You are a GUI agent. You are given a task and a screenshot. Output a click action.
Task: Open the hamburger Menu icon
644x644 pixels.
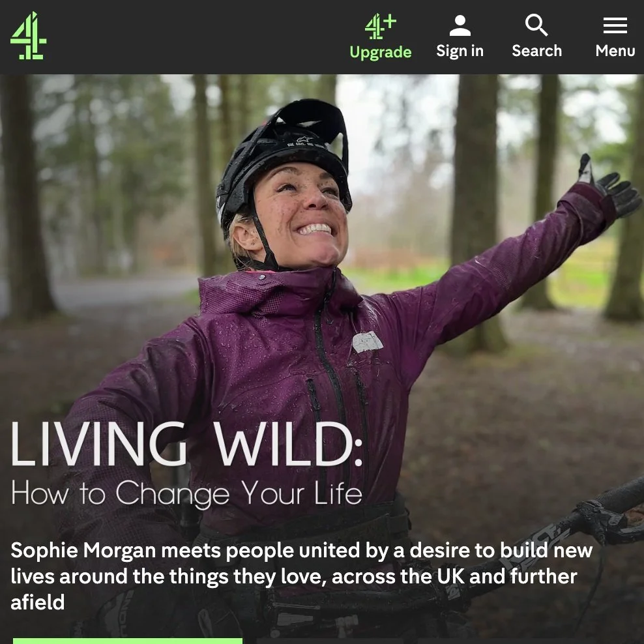tap(615, 25)
